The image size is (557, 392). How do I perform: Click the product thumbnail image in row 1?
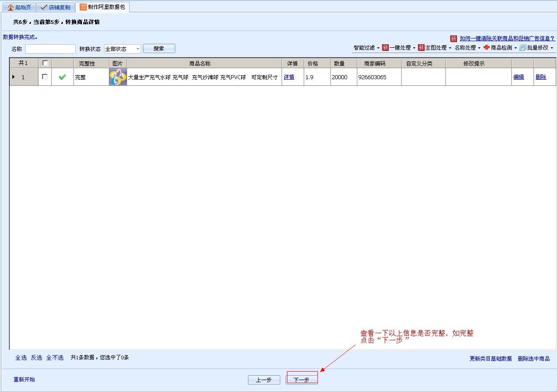pyautogui.click(x=118, y=77)
